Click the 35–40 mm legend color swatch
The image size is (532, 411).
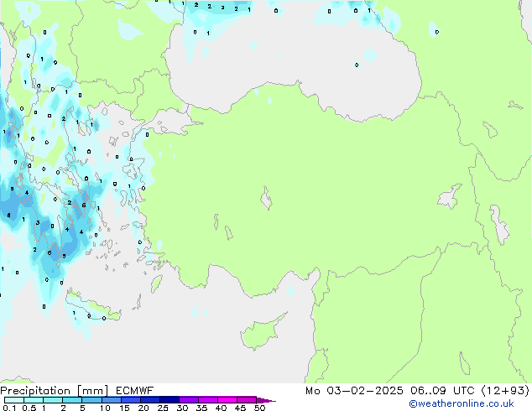point(207,400)
